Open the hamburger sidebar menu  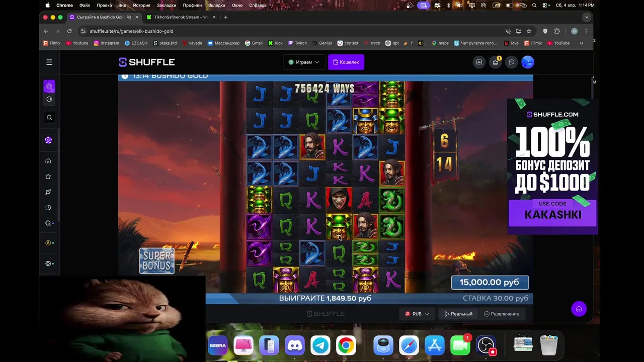(49, 62)
